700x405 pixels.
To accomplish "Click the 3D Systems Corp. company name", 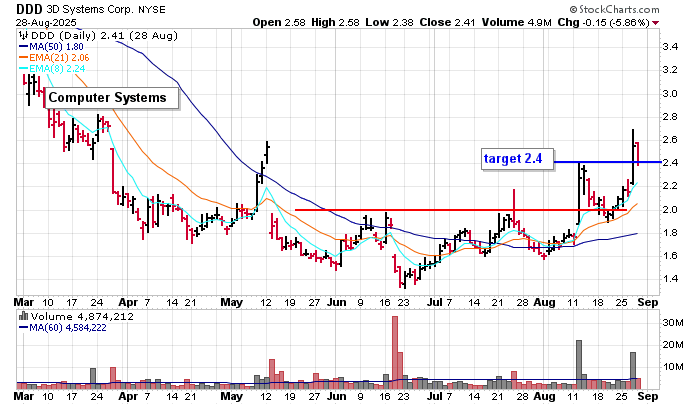I will [90, 9].
